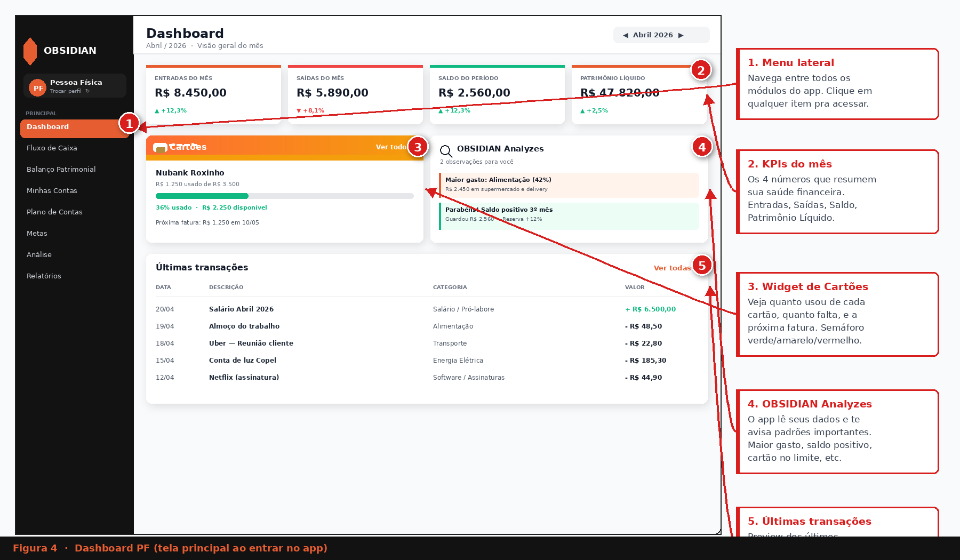Select Entradas do Mês KPI card

(x=213, y=95)
